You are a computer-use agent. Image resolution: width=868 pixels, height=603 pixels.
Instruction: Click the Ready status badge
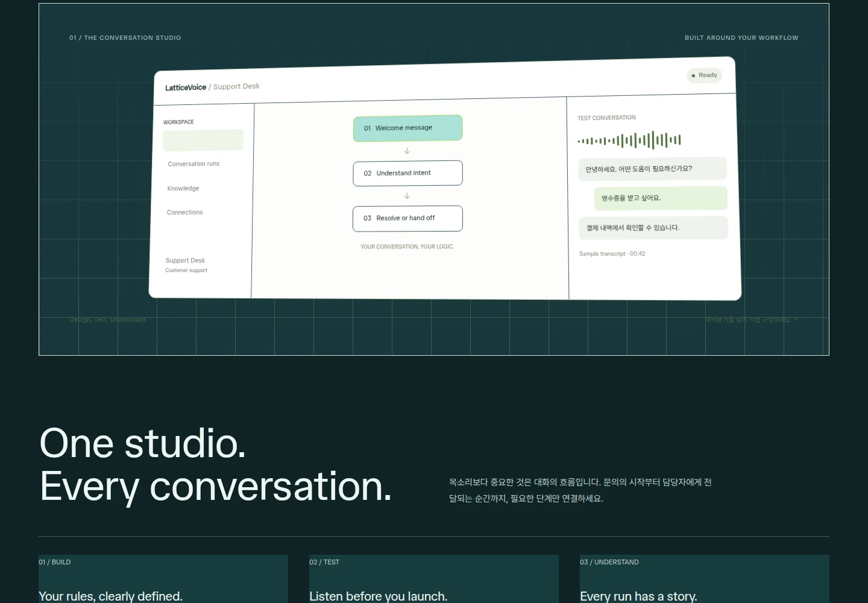tap(704, 75)
